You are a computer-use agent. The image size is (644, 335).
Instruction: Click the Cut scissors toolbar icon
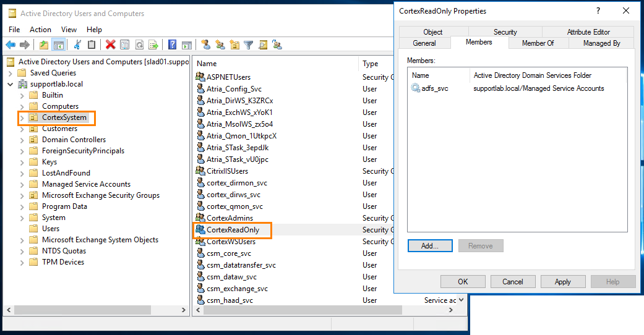(x=77, y=45)
